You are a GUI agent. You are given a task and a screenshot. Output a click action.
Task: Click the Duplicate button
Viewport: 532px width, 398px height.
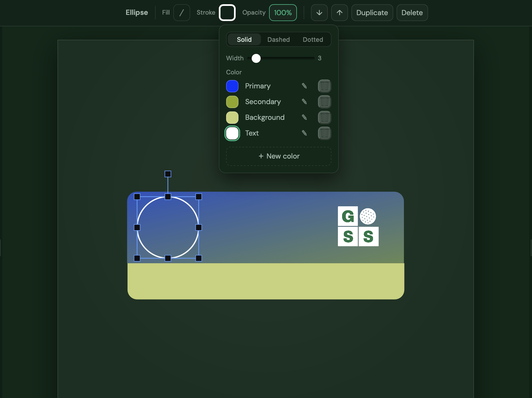(x=372, y=13)
